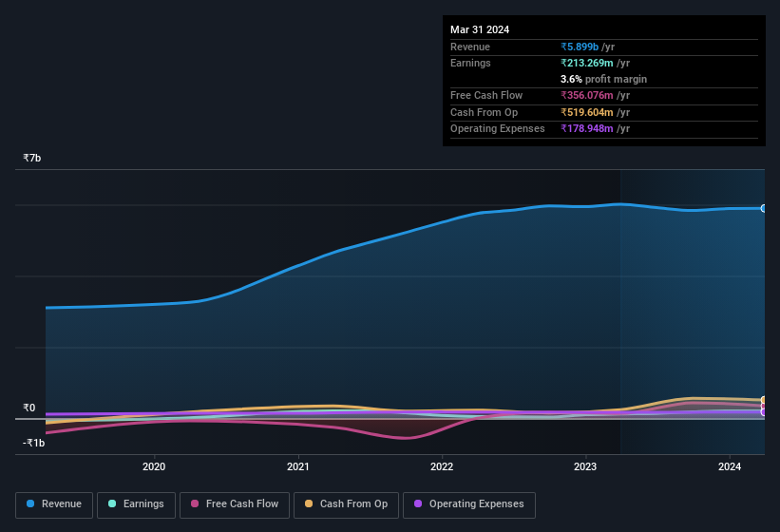
Task: Toggle the Revenue legend series
Action: [54, 504]
